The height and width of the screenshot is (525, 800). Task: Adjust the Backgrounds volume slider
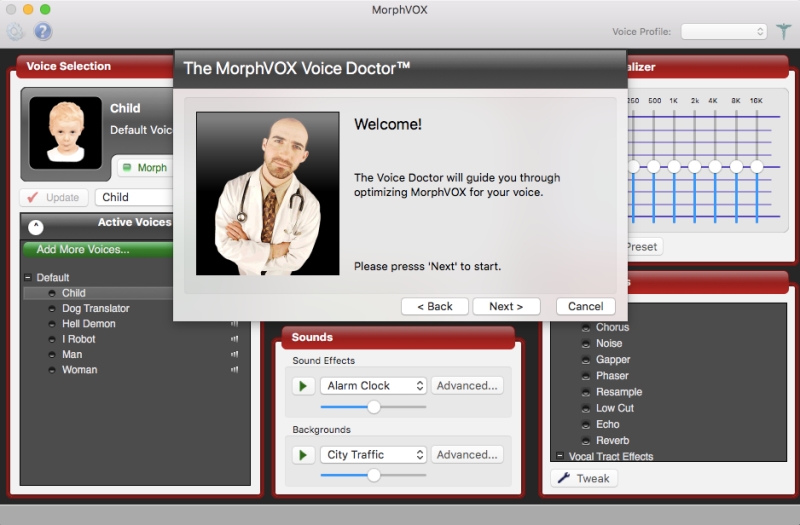tap(374, 475)
